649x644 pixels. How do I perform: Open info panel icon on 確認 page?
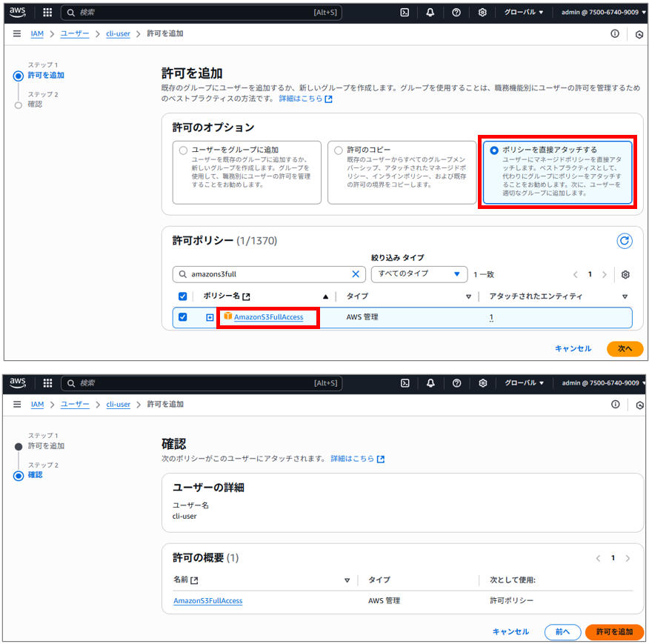[x=615, y=404]
